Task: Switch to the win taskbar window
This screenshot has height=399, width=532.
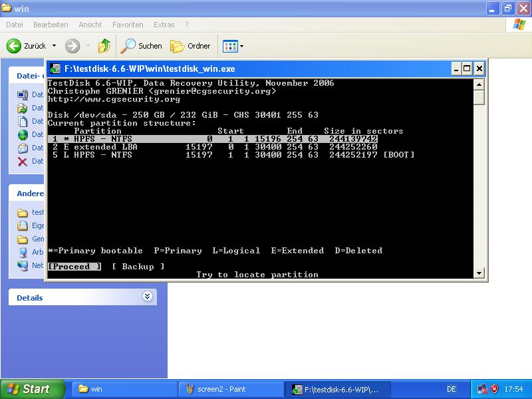Action: coord(124,389)
